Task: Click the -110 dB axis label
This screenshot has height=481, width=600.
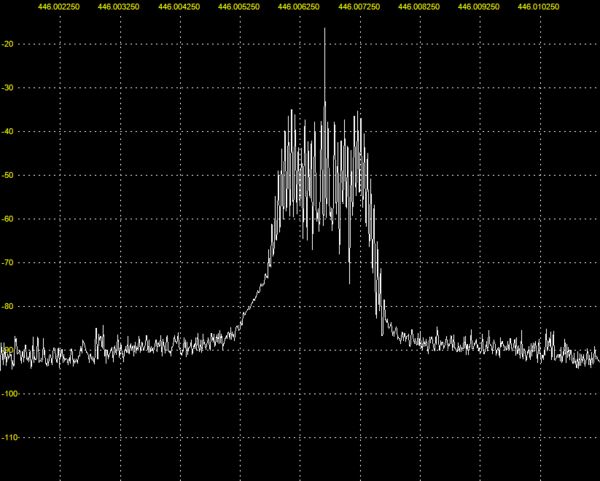Action: pos(10,437)
